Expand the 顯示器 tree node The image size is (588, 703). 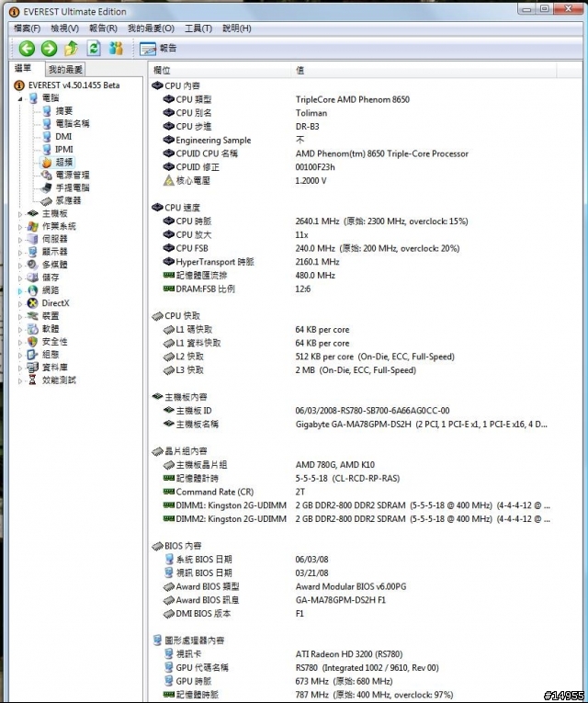click(x=19, y=252)
